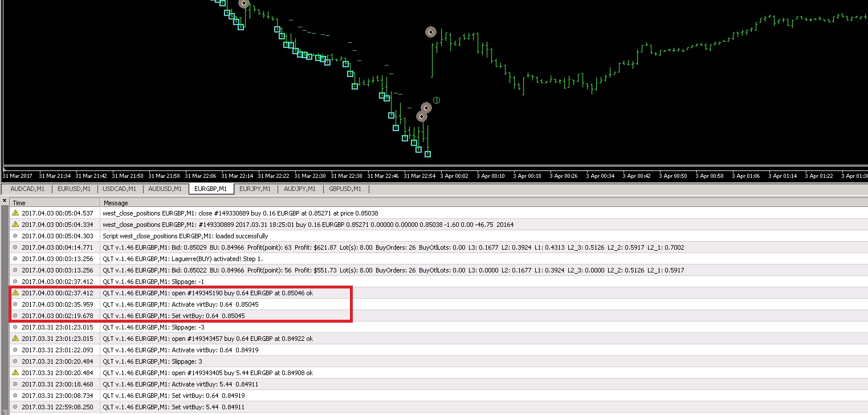Click timestamp 2017.03.31 23:01:22.093

coord(57,350)
